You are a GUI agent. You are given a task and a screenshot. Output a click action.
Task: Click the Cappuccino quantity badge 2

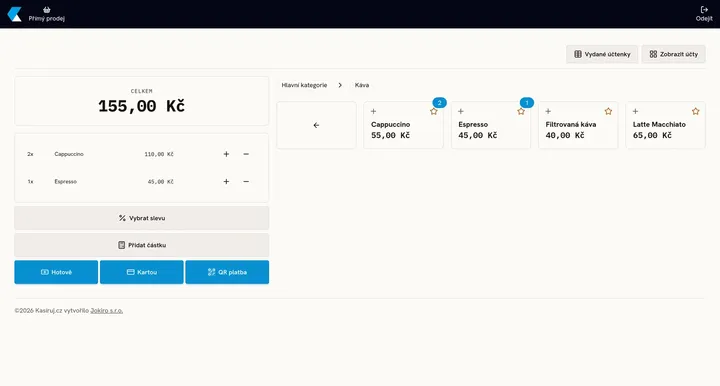point(439,103)
